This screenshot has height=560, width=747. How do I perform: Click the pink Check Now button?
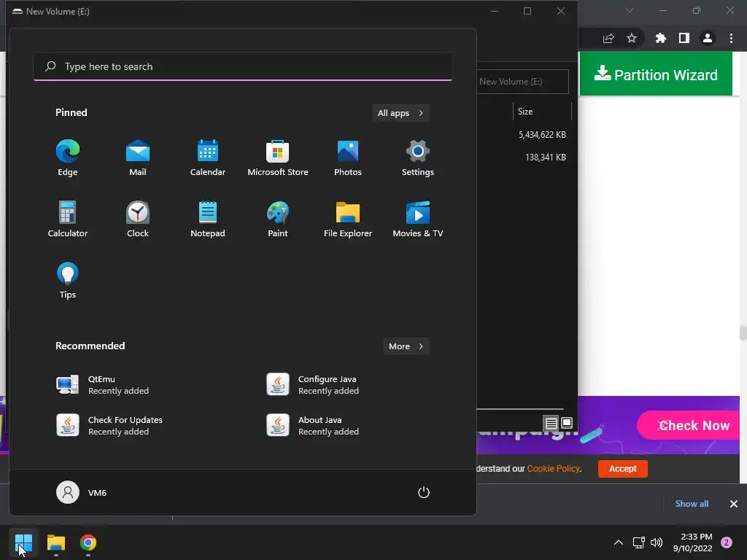689,425
